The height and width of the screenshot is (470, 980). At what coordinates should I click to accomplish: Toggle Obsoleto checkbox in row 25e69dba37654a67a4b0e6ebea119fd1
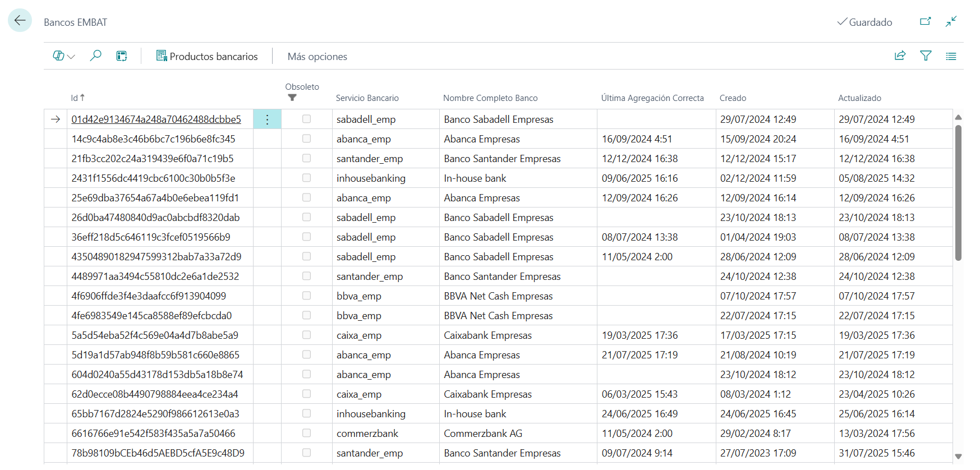click(306, 197)
